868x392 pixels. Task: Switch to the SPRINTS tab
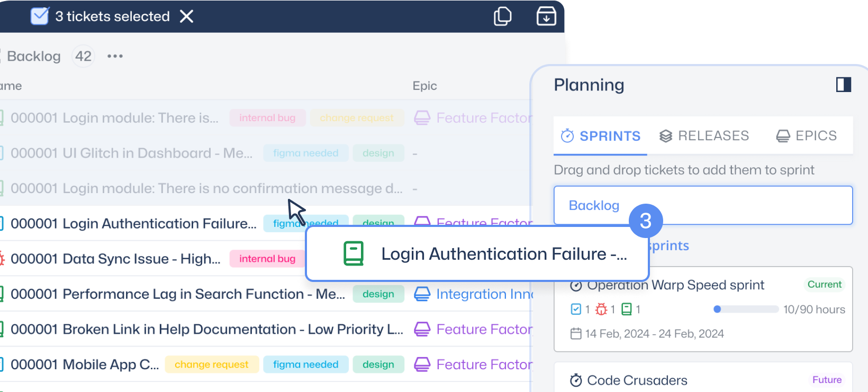(x=600, y=136)
